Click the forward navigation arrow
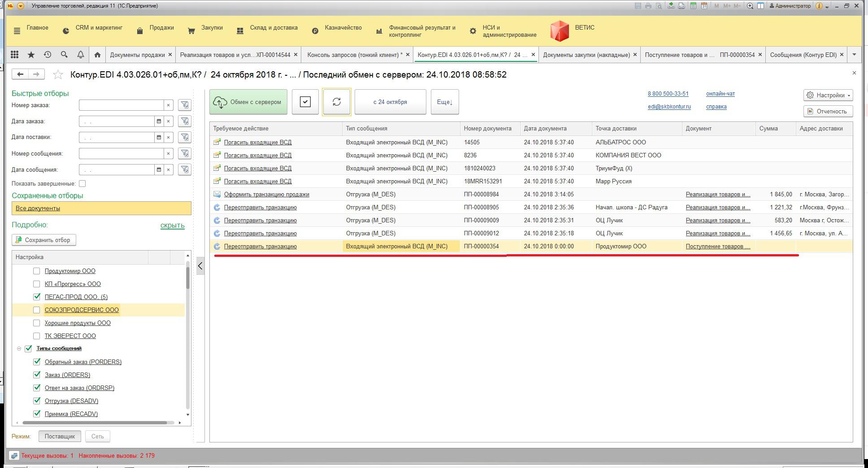This screenshot has height=468, width=868. point(37,74)
